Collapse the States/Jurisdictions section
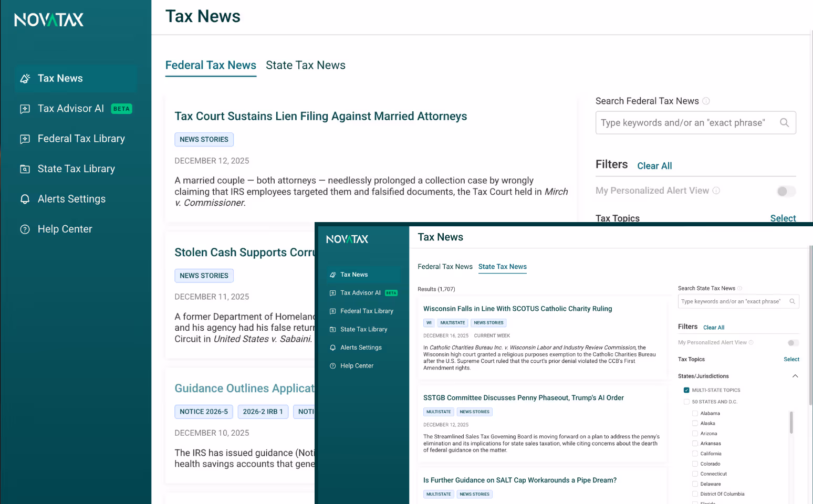813x504 pixels. (x=795, y=376)
